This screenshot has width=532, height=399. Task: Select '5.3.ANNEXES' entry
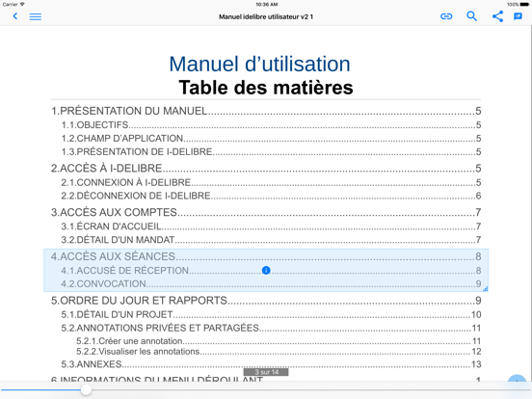click(271, 364)
